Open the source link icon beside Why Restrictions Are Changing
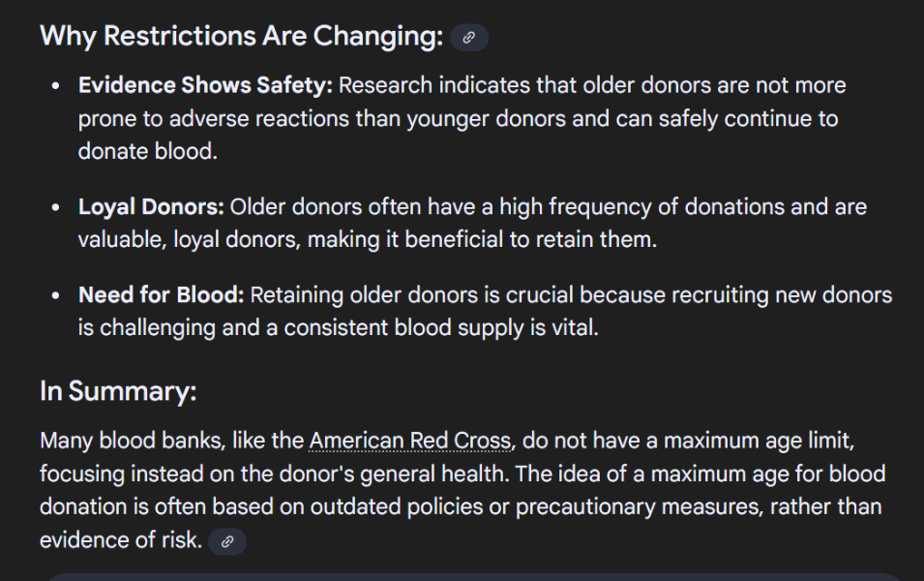The width and height of the screenshot is (924, 581). pos(469,38)
